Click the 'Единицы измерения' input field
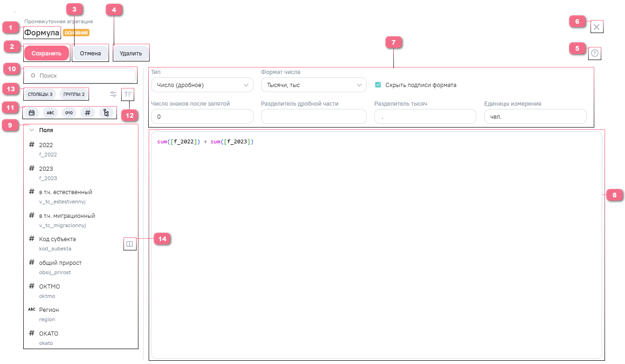 [535, 117]
